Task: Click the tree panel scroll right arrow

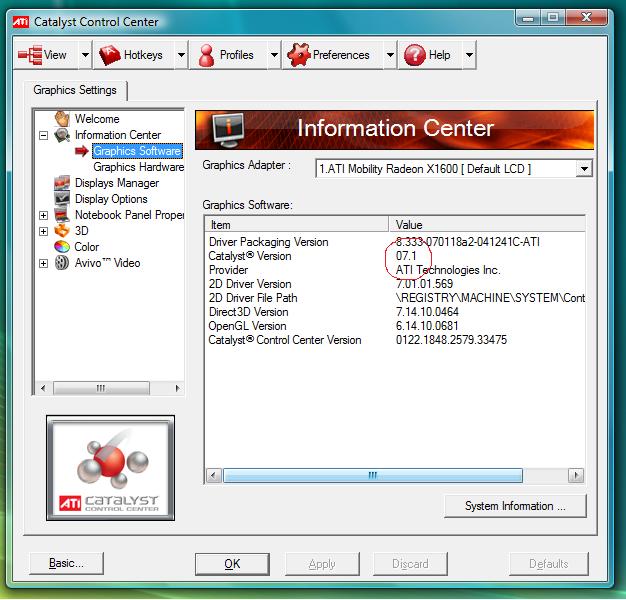Action: pyautogui.click(x=178, y=388)
